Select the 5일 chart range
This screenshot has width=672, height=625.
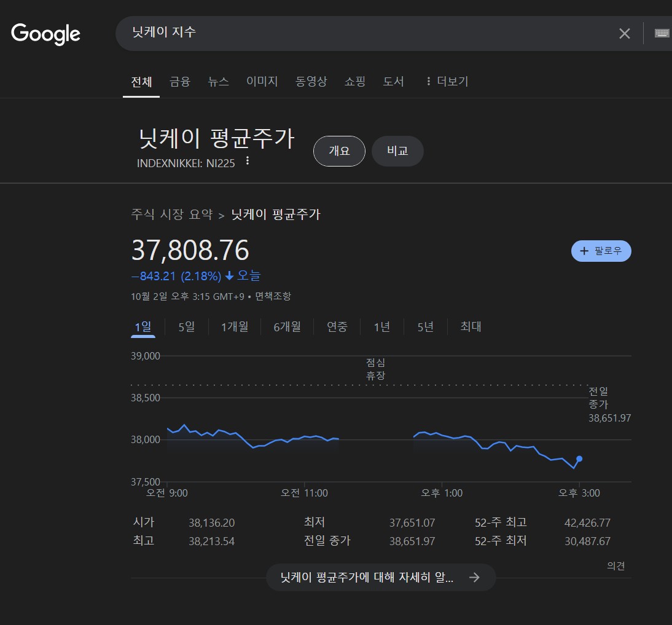(186, 326)
